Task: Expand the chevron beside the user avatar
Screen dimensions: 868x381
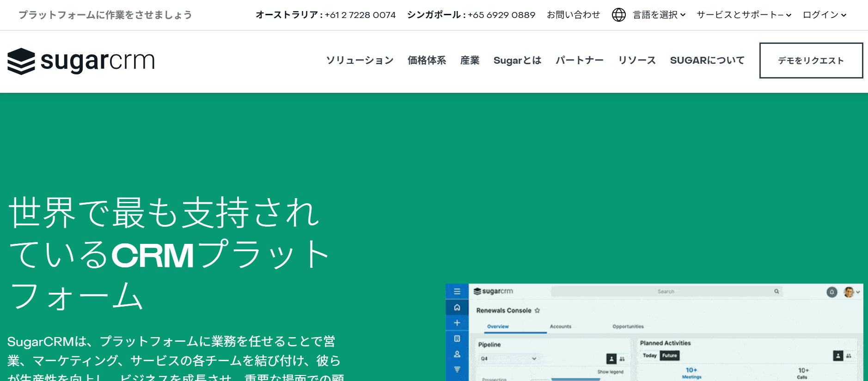Action: [x=858, y=292]
